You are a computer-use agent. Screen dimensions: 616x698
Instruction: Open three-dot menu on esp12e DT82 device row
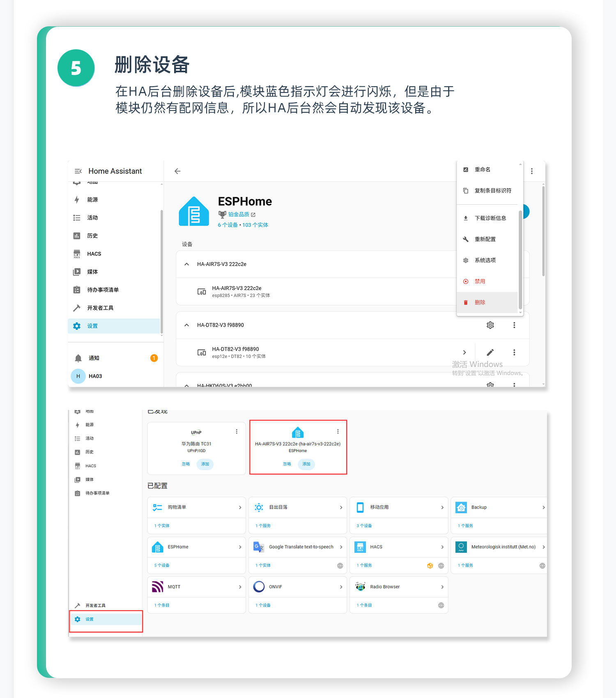pyautogui.click(x=514, y=352)
